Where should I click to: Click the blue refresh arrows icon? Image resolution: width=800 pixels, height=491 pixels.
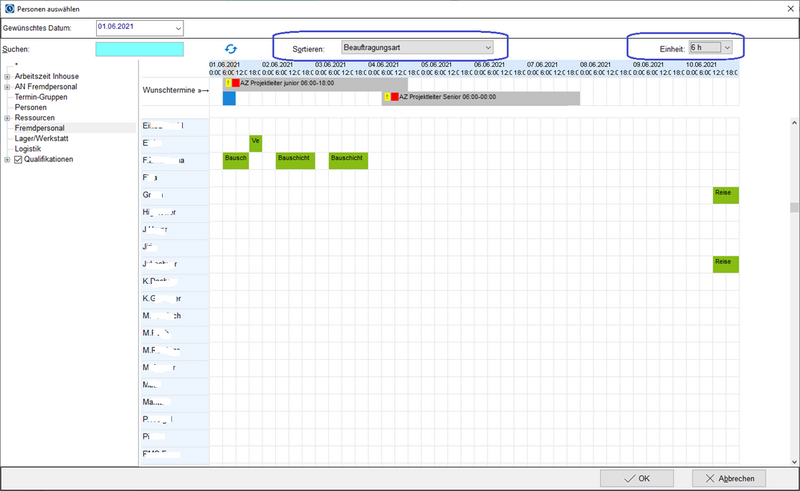coord(231,48)
